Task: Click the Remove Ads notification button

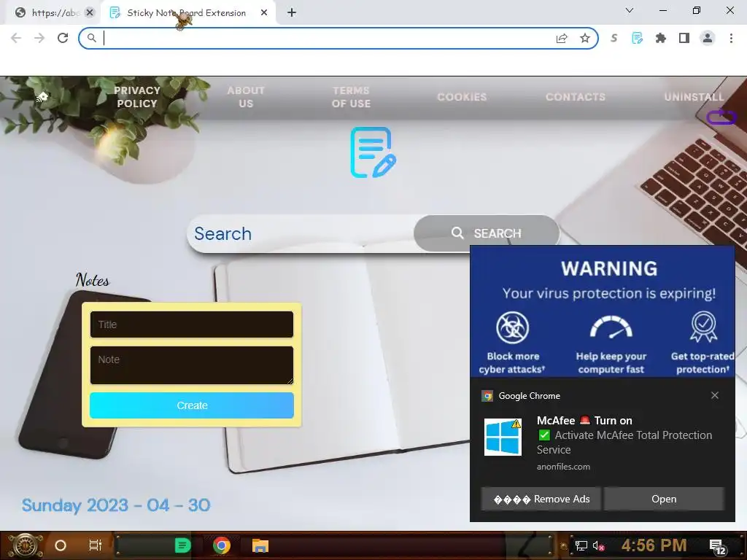Action: 541,499
